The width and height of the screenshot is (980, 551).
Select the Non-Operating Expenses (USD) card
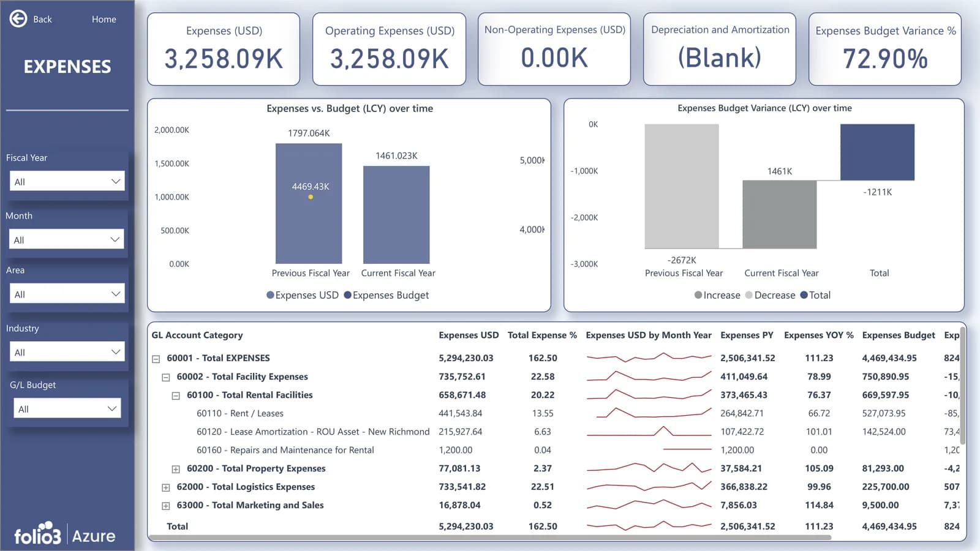click(x=554, y=49)
